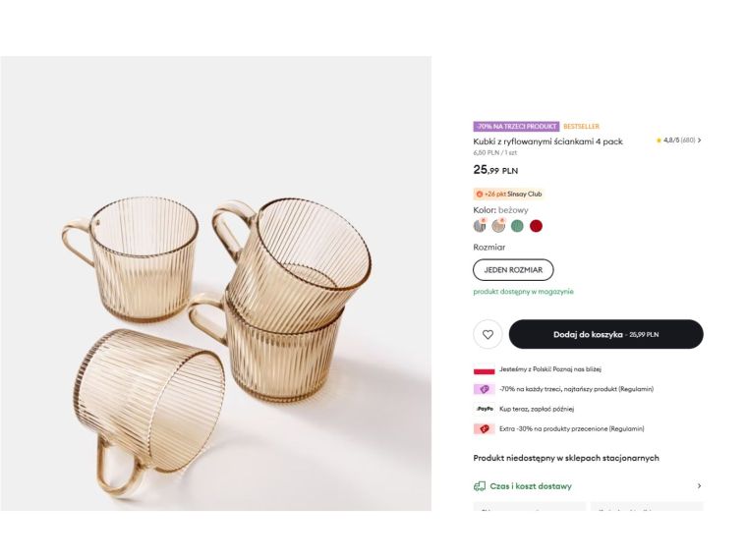This screenshot has width=747, height=560.
Task: Open reviews via the rating arrow
Action: [x=699, y=140]
